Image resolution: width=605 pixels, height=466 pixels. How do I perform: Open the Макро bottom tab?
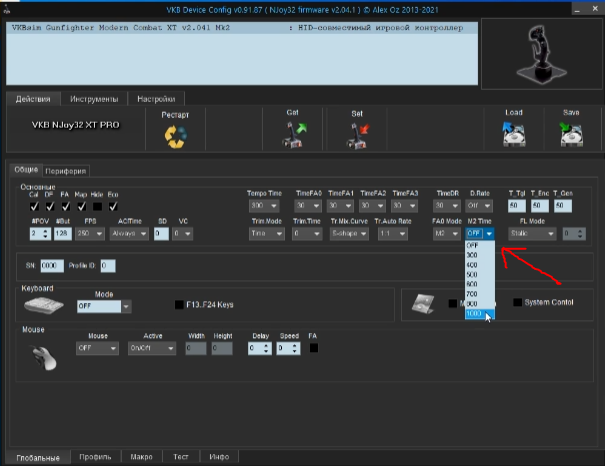(x=141, y=457)
